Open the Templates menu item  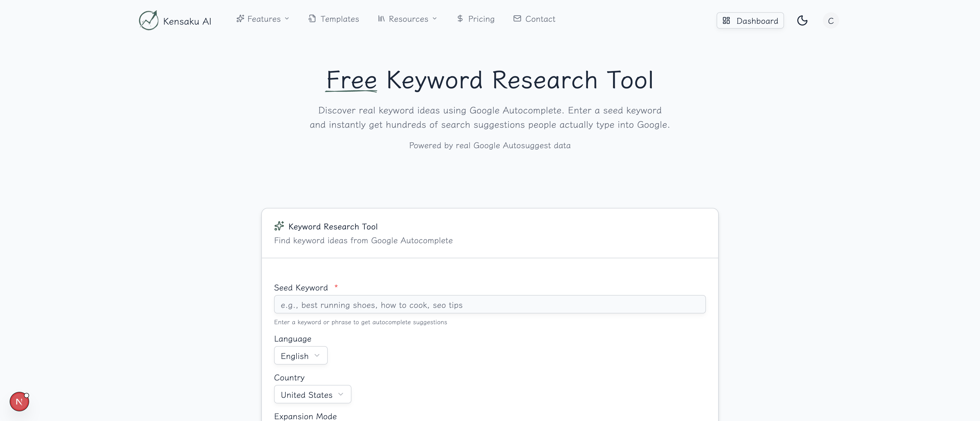click(339, 19)
